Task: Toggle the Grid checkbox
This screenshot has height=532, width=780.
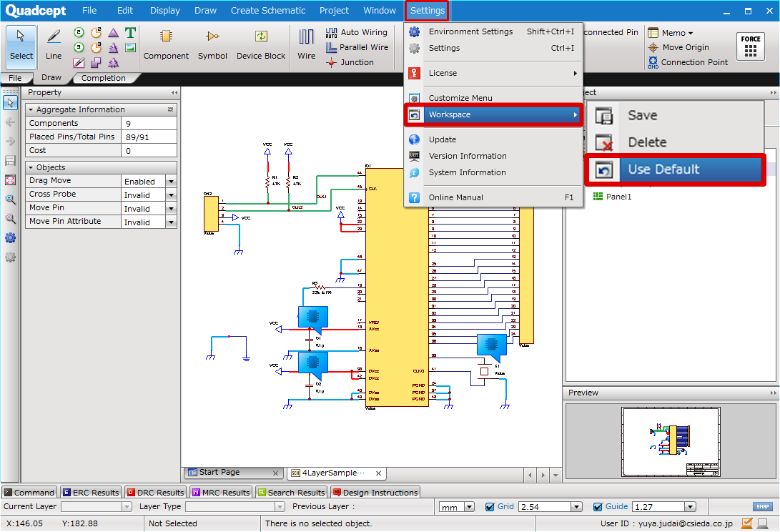Action: [490, 507]
